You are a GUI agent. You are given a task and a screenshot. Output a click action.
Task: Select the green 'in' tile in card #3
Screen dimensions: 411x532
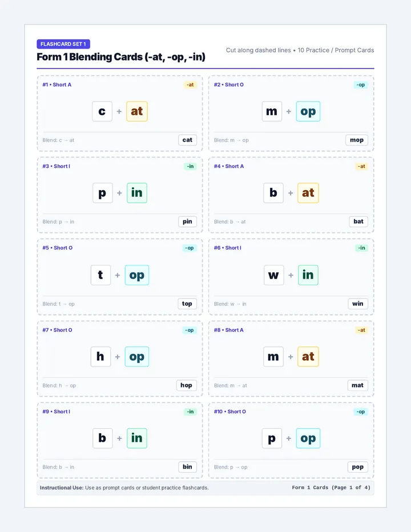point(137,193)
